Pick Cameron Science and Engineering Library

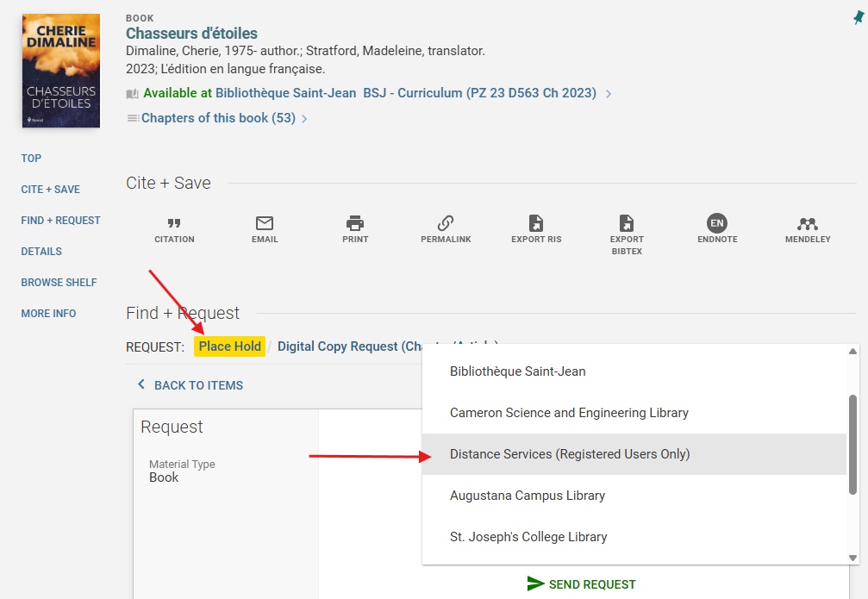569,413
